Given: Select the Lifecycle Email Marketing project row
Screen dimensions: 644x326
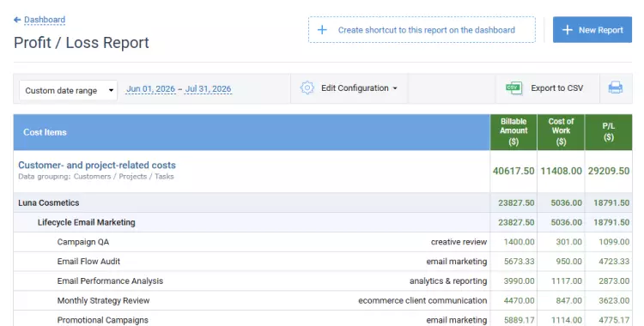Looking at the screenshot, I should click(322, 222).
